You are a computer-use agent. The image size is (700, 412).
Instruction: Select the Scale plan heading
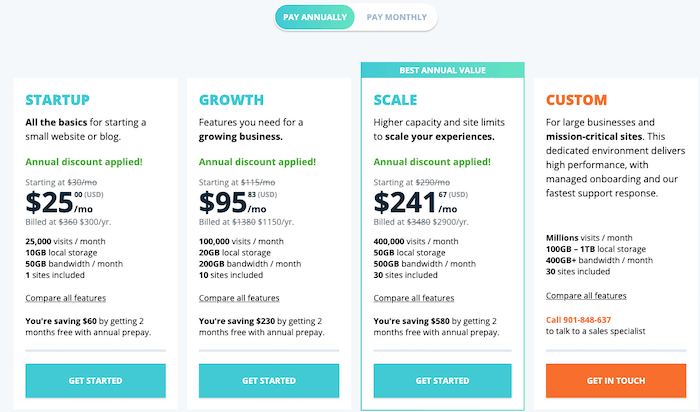(x=395, y=100)
